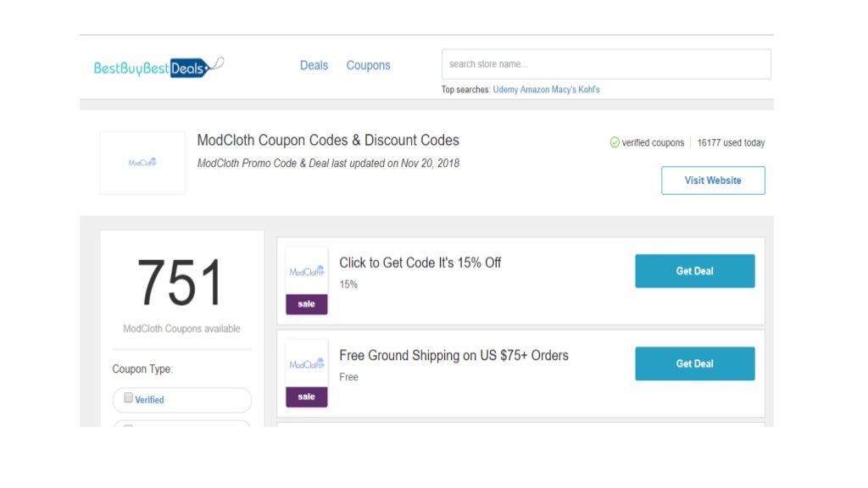Open the Amazon top search link
The width and height of the screenshot is (868, 488).
[x=534, y=90]
